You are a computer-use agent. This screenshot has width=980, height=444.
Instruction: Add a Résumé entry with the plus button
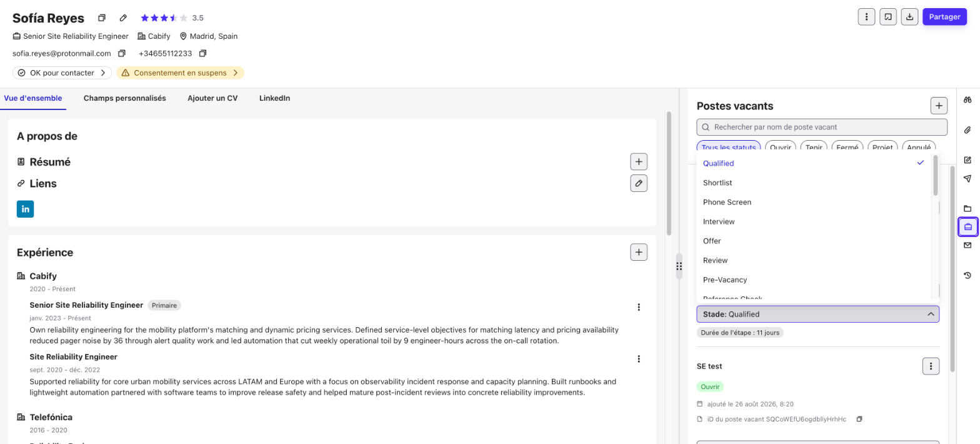639,161
